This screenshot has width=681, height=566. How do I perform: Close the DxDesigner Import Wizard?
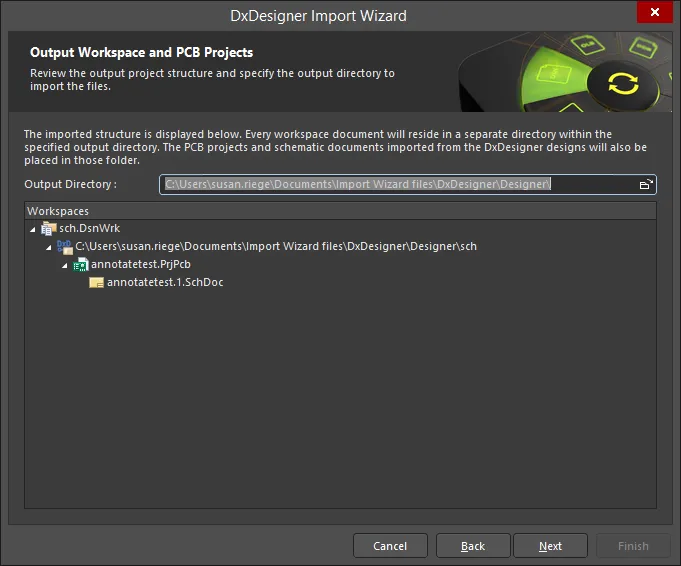(x=655, y=12)
